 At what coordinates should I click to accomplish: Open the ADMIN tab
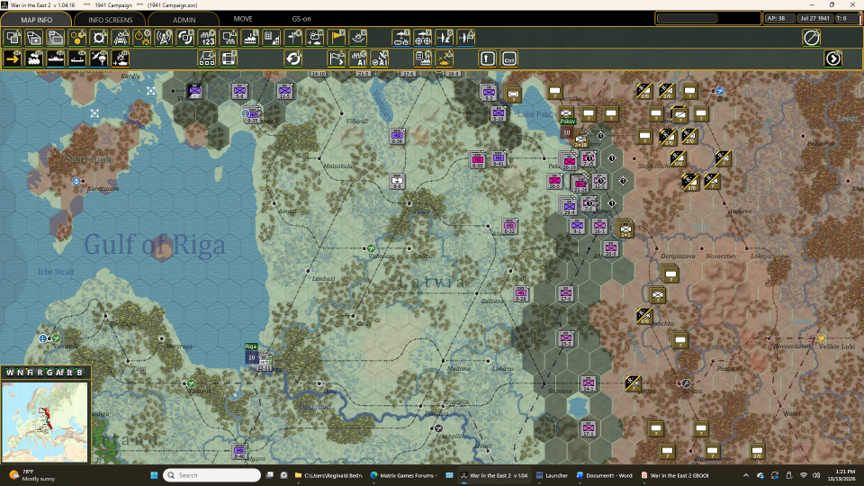(184, 19)
